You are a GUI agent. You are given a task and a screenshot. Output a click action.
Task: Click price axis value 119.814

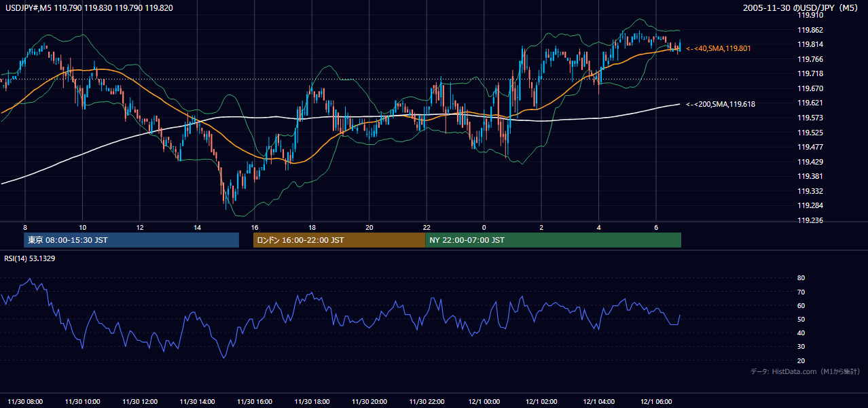810,44
